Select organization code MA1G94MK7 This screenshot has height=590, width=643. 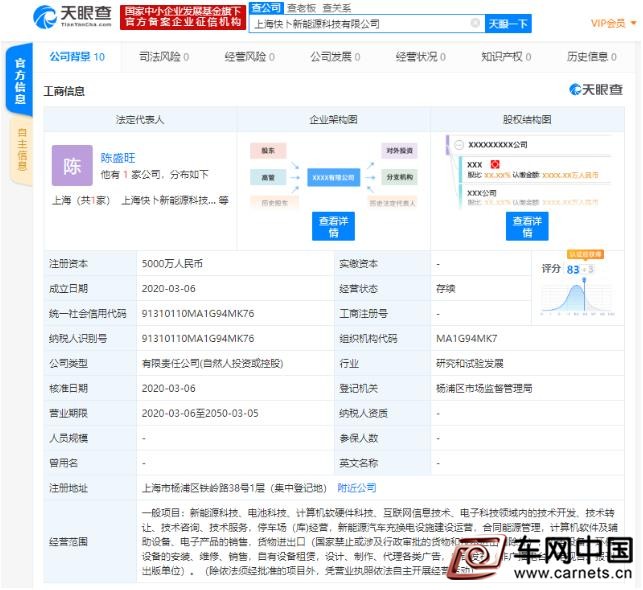pos(467,339)
